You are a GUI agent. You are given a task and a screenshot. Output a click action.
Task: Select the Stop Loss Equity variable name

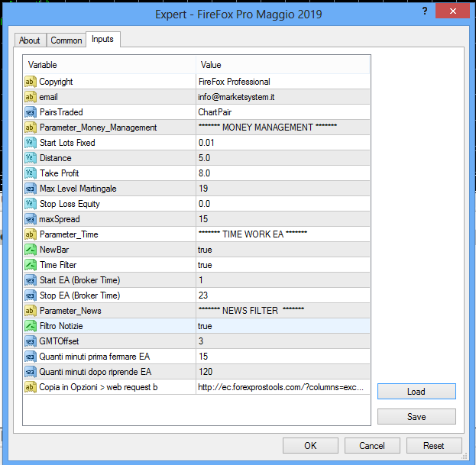click(70, 204)
